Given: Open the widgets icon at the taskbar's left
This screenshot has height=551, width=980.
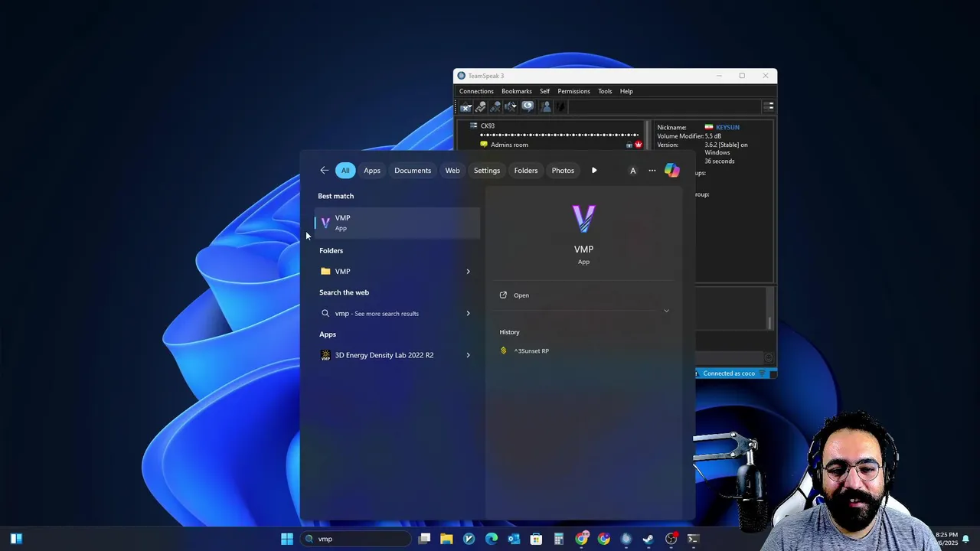Looking at the screenshot, I should coord(16,539).
